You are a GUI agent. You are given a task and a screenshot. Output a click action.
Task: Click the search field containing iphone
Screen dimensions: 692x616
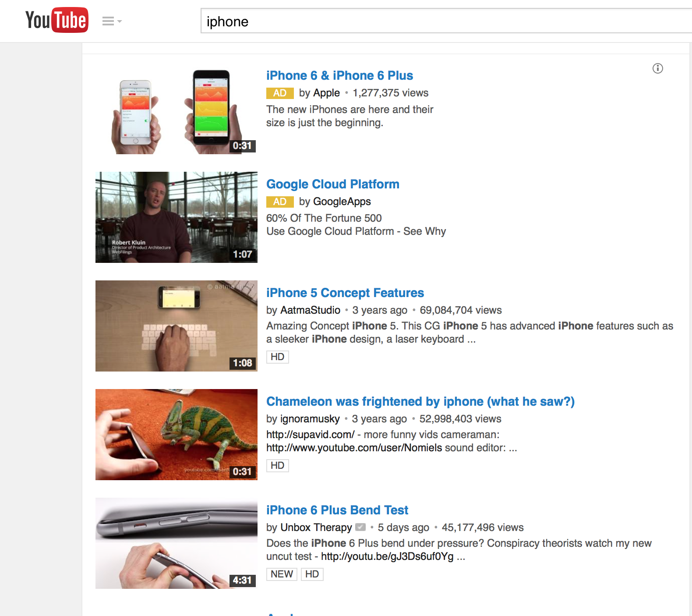(x=446, y=21)
